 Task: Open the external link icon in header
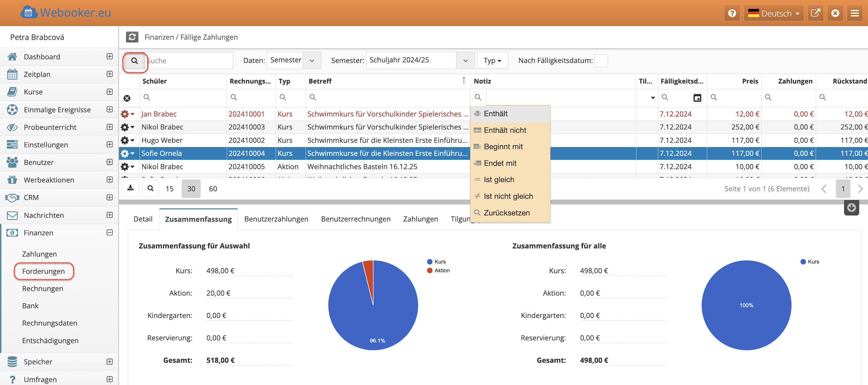coord(815,13)
